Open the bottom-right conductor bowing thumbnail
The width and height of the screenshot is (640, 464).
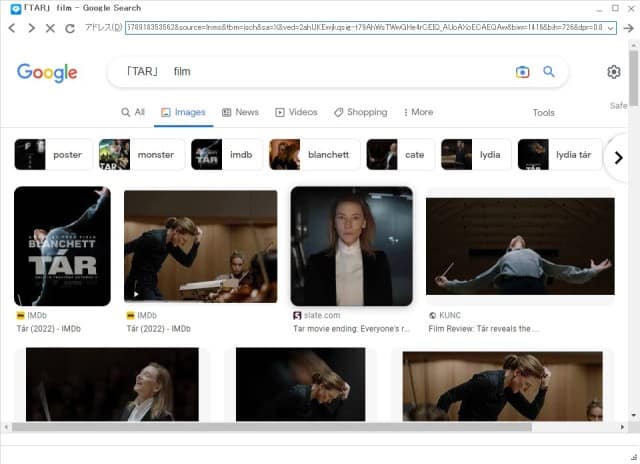[502, 386]
